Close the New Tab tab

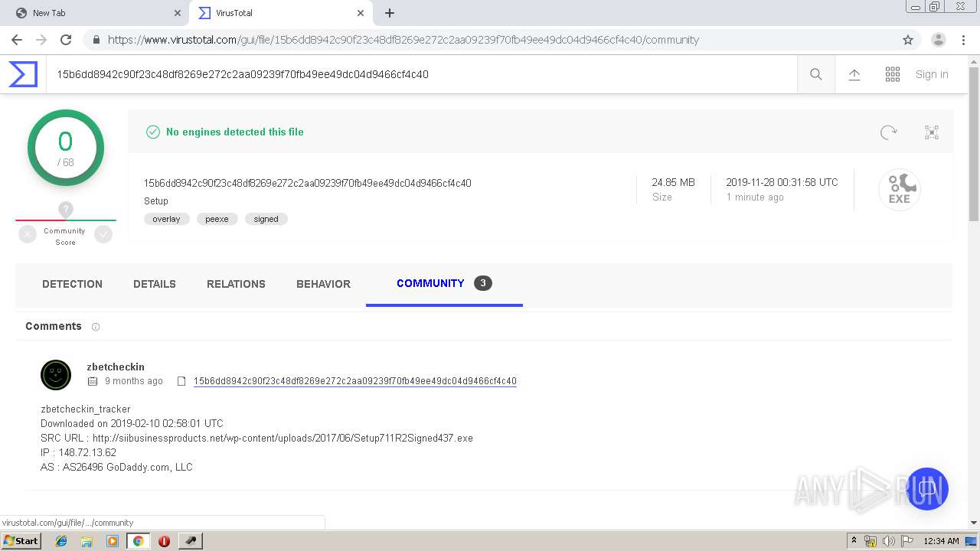pyautogui.click(x=177, y=13)
